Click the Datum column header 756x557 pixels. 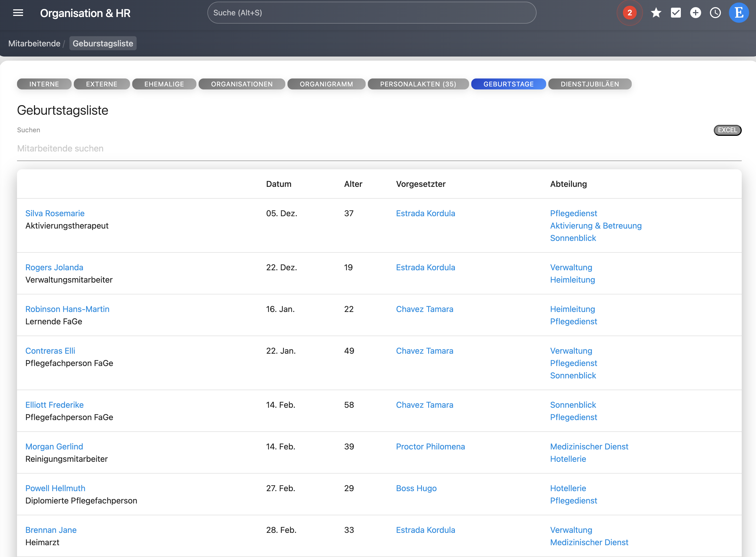point(278,184)
